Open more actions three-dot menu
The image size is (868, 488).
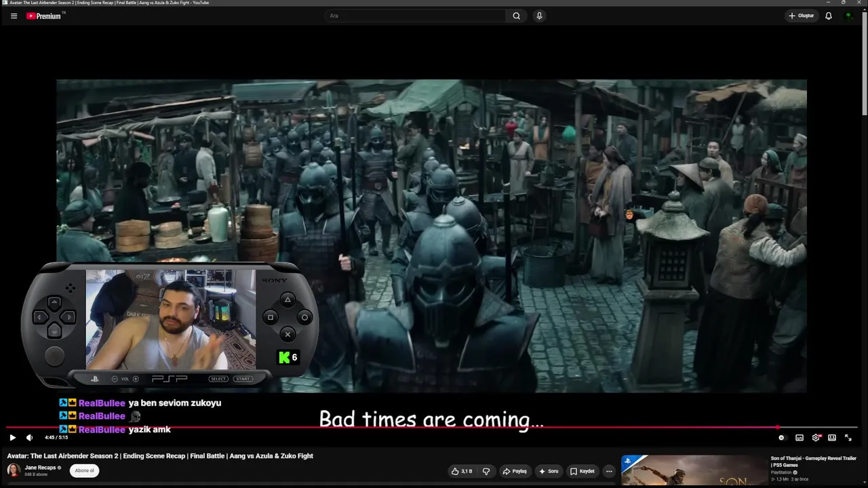(609, 471)
